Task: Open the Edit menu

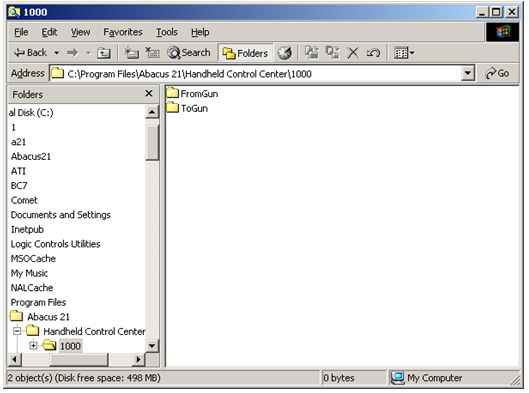Action: pyautogui.click(x=49, y=32)
